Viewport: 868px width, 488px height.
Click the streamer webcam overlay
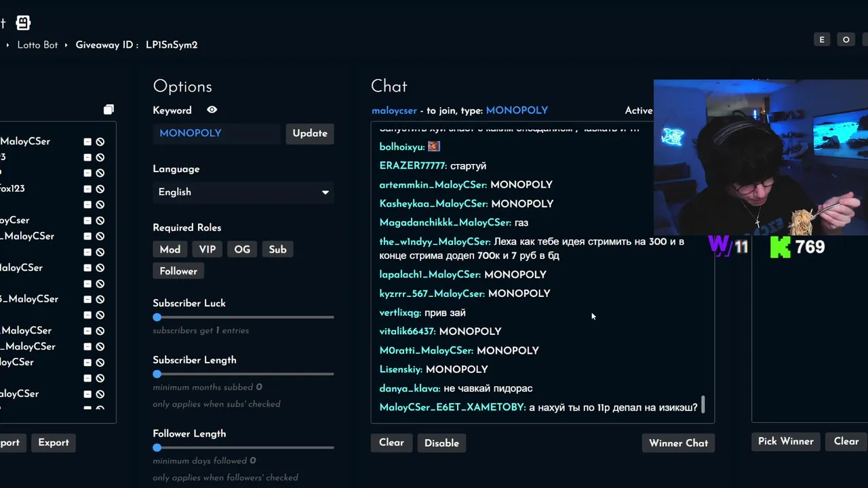click(x=761, y=157)
